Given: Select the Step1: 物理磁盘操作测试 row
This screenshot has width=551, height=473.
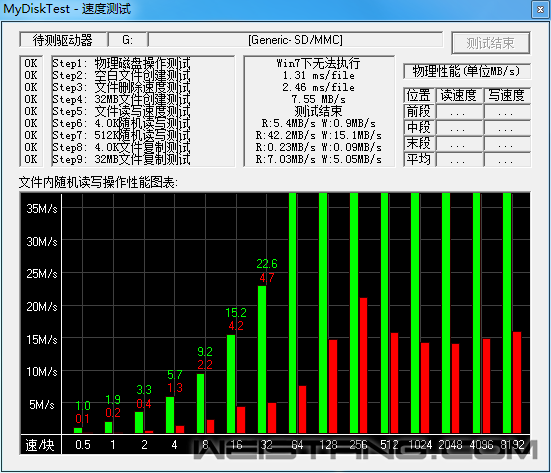Looking at the screenshot, I should [x=121, y=64].
